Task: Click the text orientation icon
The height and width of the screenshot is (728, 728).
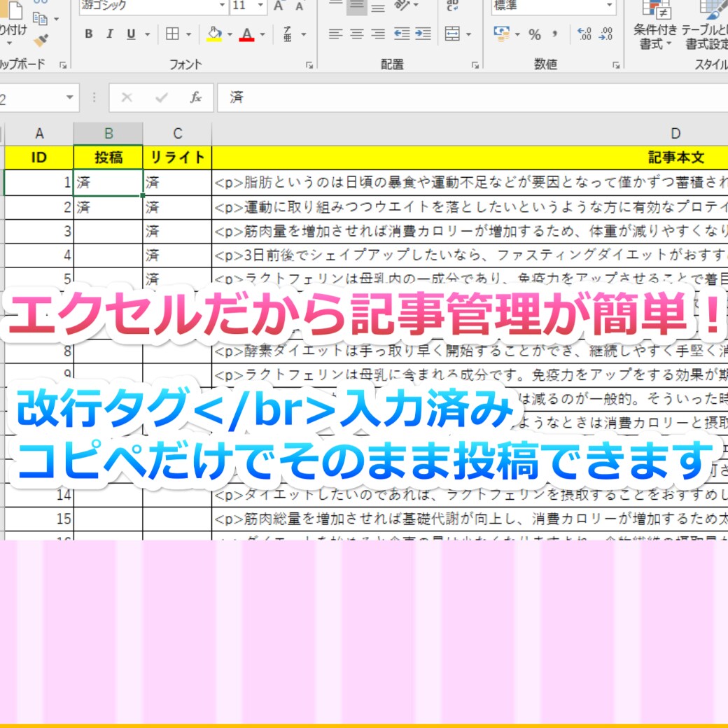Action: click(402, 6)
